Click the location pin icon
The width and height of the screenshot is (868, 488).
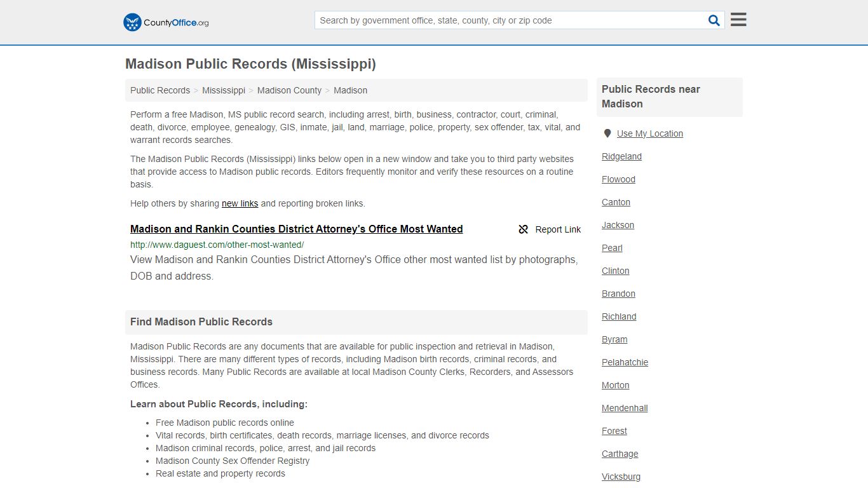coord(607,133)
